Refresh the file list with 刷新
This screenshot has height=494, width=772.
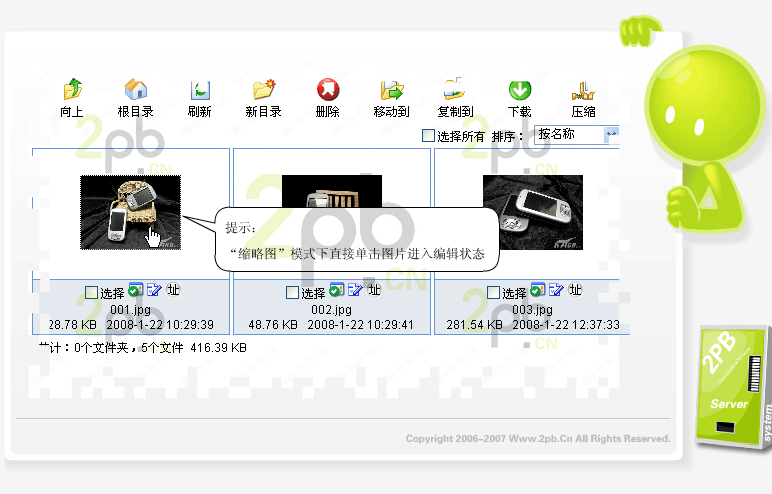(199, 98)
